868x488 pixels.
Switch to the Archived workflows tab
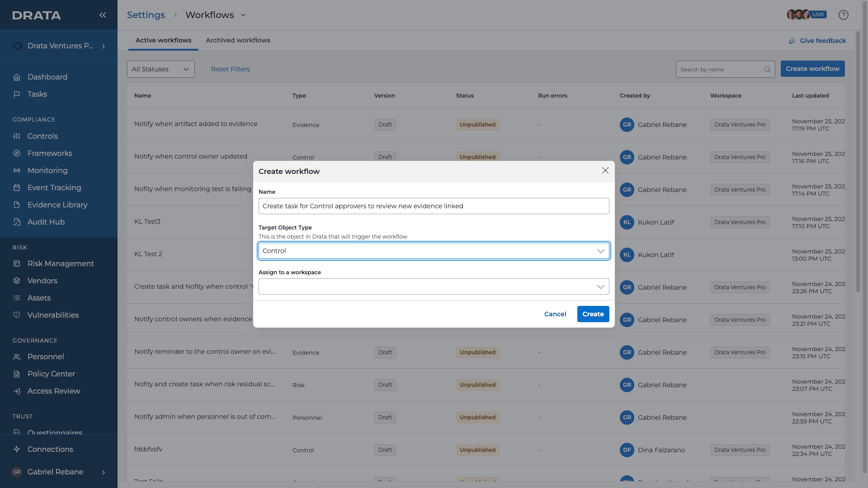(x=238, y=40)
